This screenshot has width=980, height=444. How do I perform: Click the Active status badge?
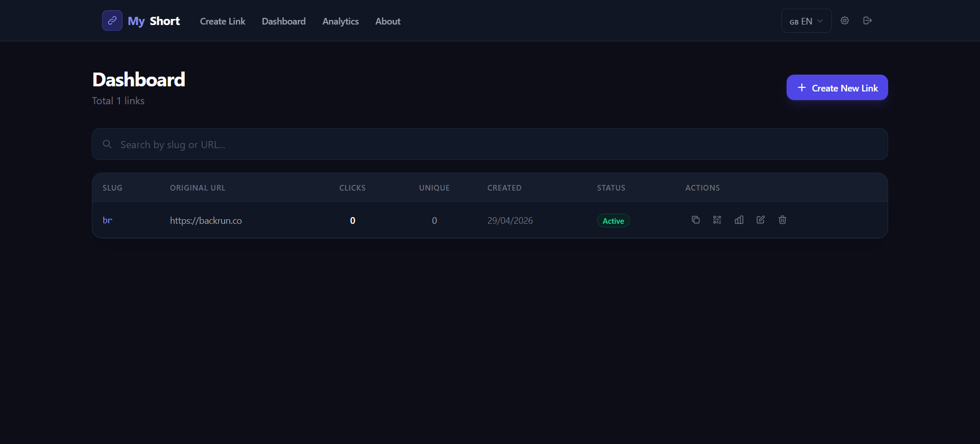pyautogui.click(x=614, y=221)
